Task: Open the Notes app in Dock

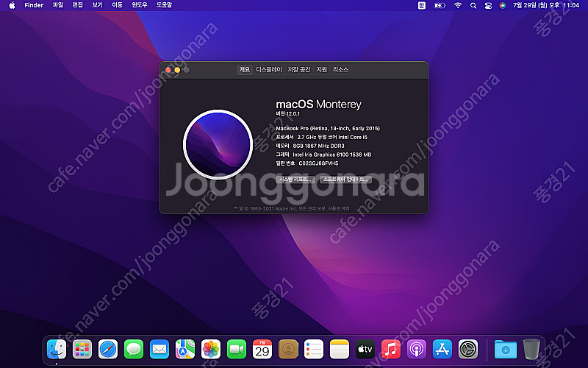Action: click(340, 349)
